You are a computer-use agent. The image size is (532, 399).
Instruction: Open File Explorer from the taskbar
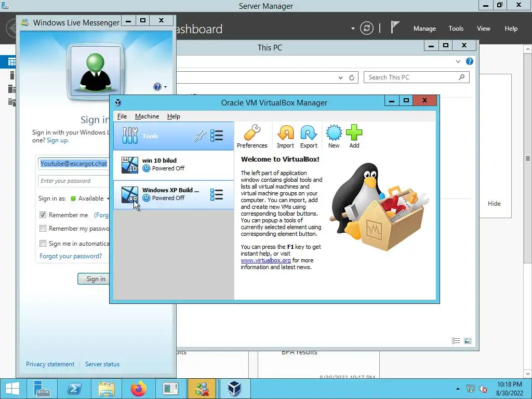106,389
